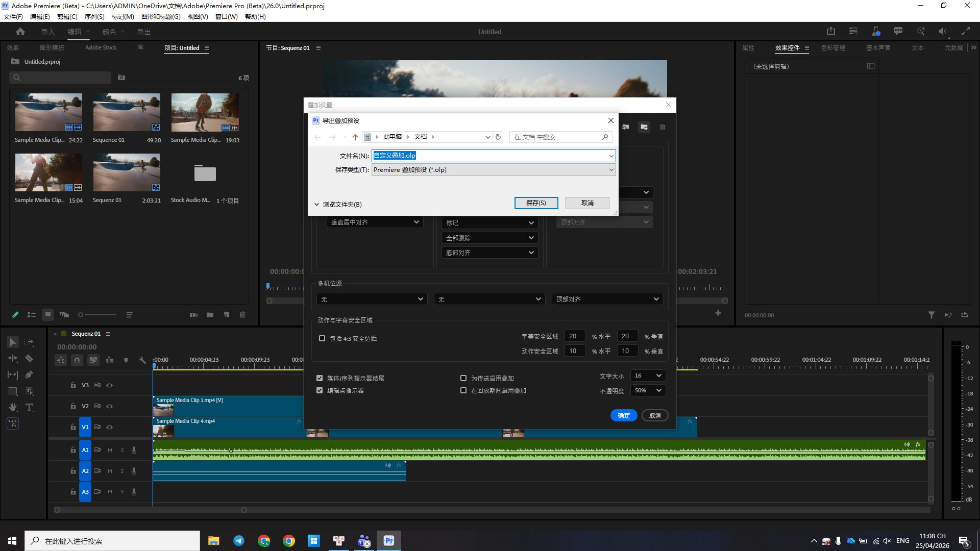Switch to the 导出 workspace tab
Image resolution: width=980 pixels, height=551 pixels.
pos(144,32)
